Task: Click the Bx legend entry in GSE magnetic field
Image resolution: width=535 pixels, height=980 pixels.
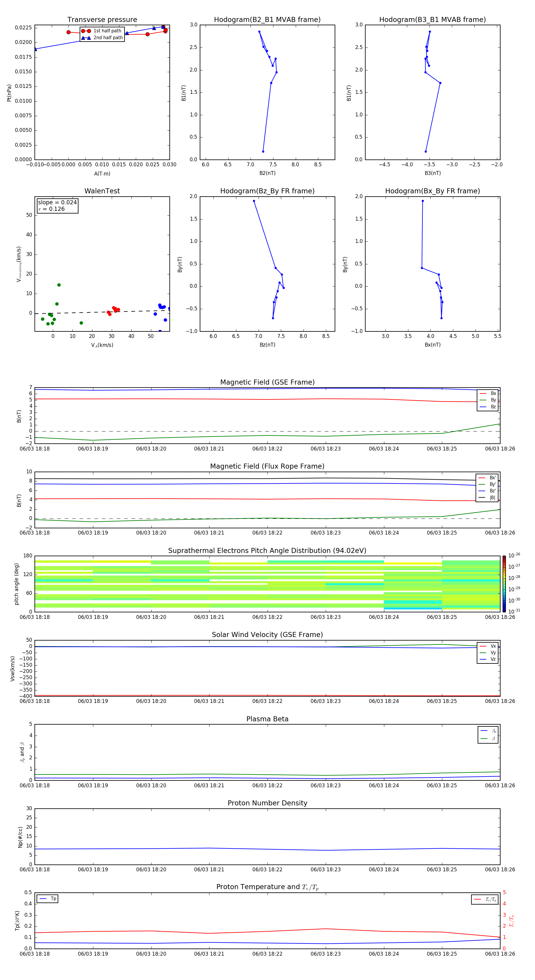Action: [x=488, y=393]
